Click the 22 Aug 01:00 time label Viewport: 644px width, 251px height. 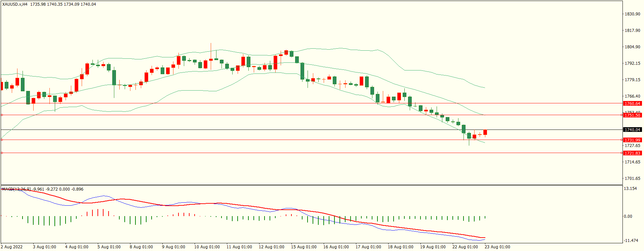[465, 247]
